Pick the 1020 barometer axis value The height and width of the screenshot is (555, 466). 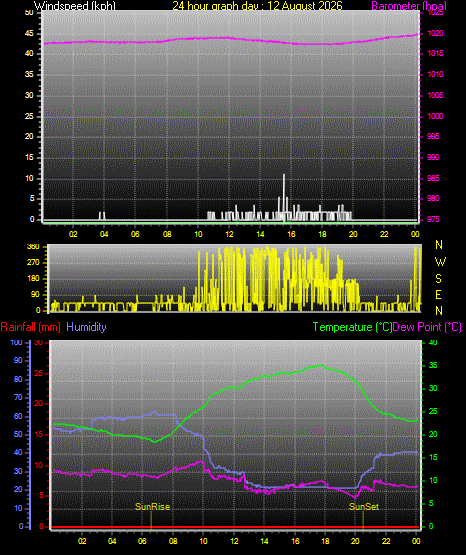pos(436,33)
